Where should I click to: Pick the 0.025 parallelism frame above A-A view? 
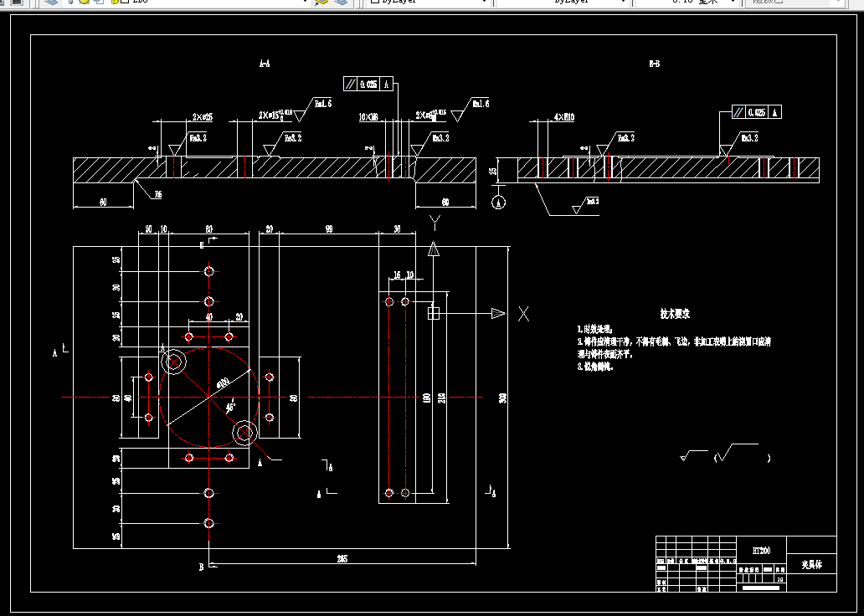pos(368,84)
